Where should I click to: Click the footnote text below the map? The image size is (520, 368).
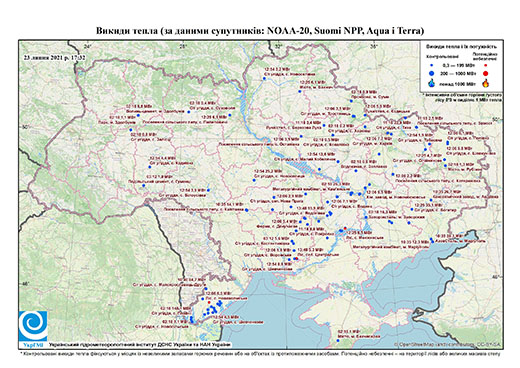(260, 353)
